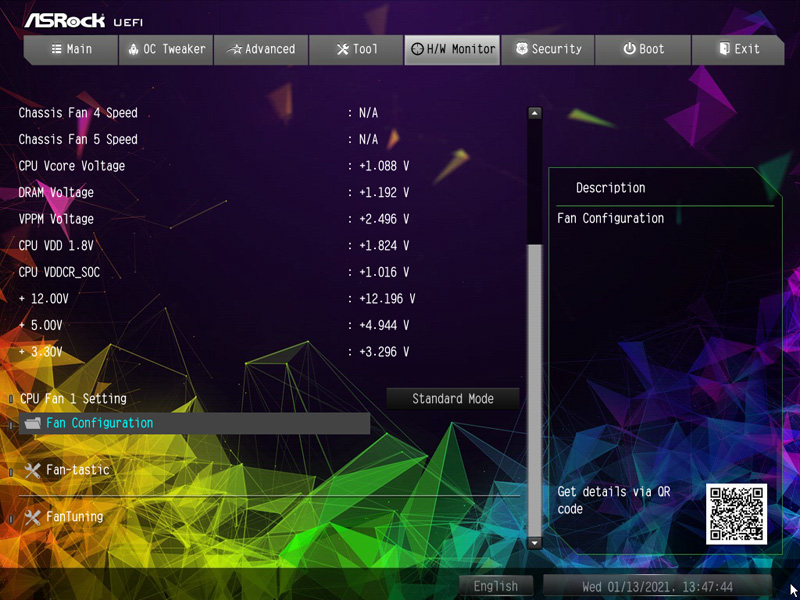Select CPU Fan 1 Setting label

coord(73,398)
